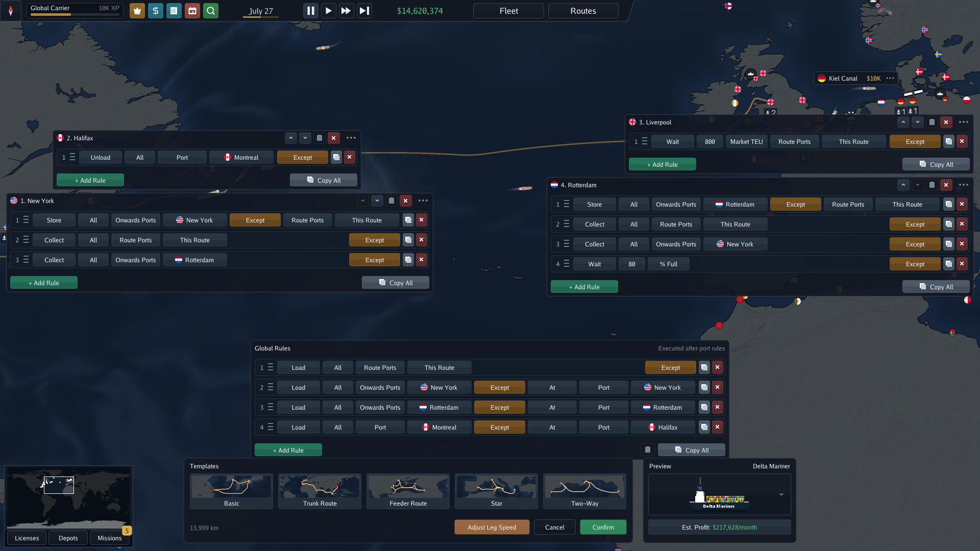
Task: Open the Fleet tab
Action: (509, 11)
